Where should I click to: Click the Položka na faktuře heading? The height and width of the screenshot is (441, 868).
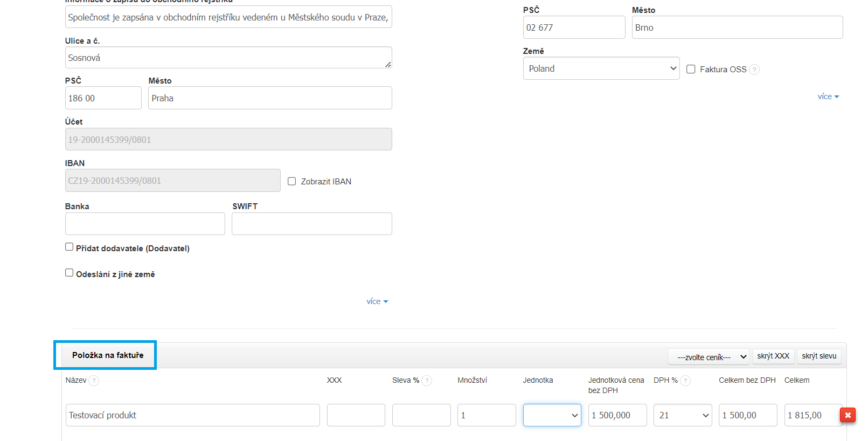tap(108, 355)
